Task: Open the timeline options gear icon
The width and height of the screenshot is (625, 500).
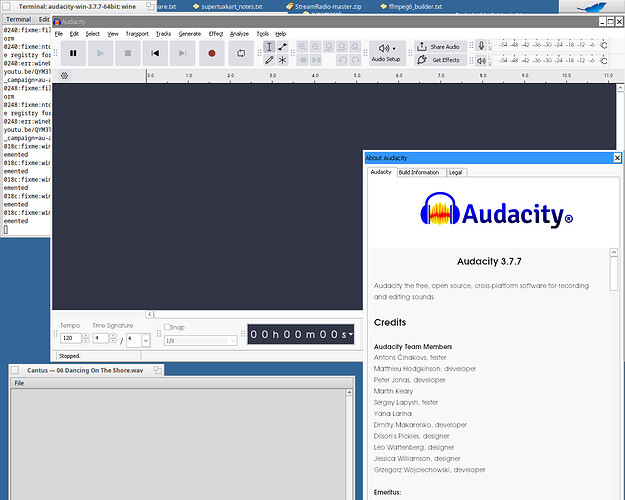Action: 64,75
